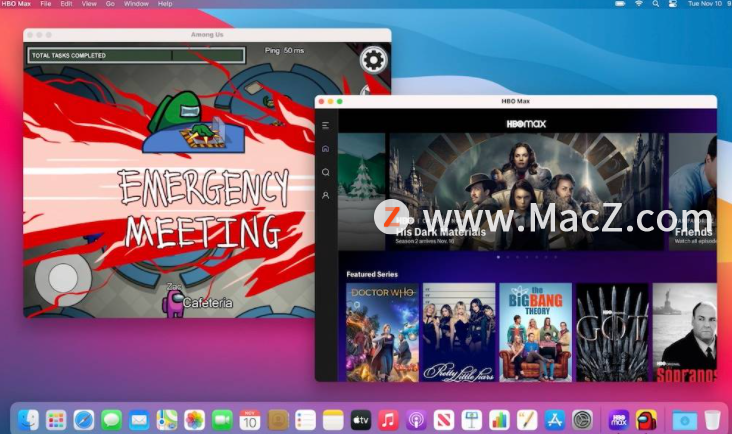The image size is (732, 434).
Task: Open the Window menu
Action: pyautogui.click(x=136, y=4)
